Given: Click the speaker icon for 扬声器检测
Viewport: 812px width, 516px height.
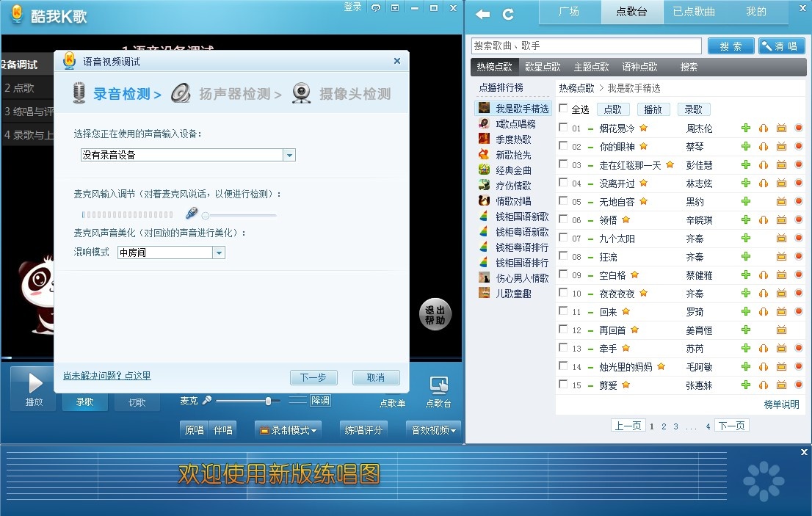Looking at the screenshot, I should pos(181,93).
